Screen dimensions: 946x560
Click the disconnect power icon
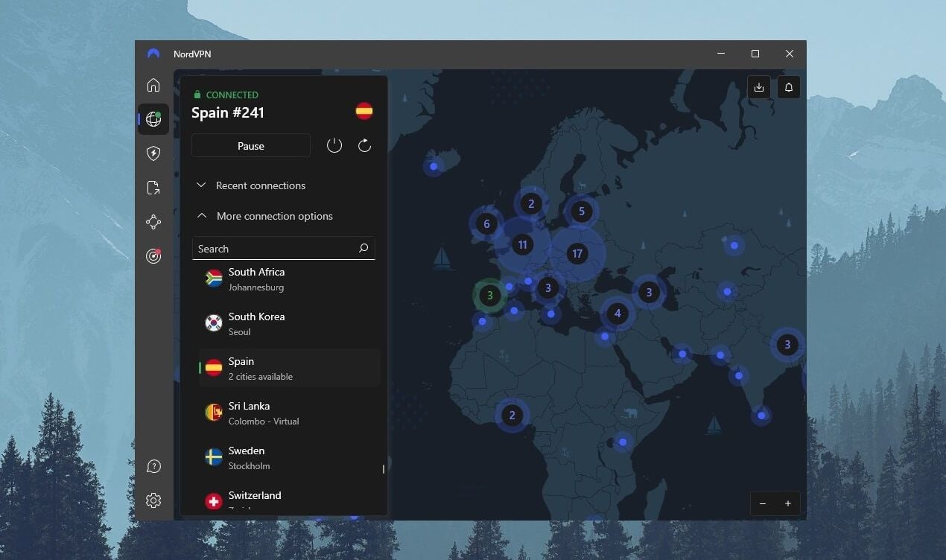tap(334, 145)
